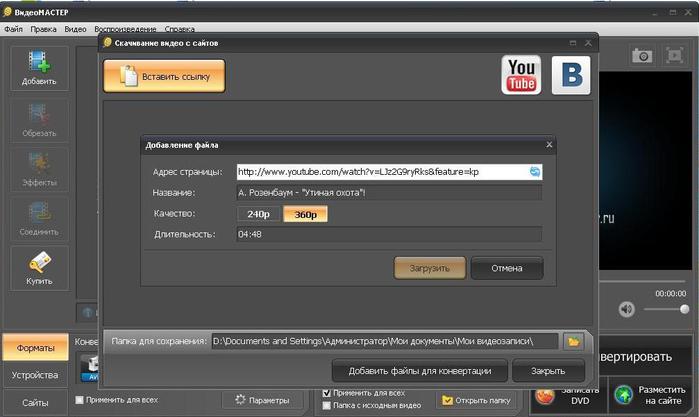Open the YouTube site icon
The width and height of the screenshot is (699, 417).
521,75
